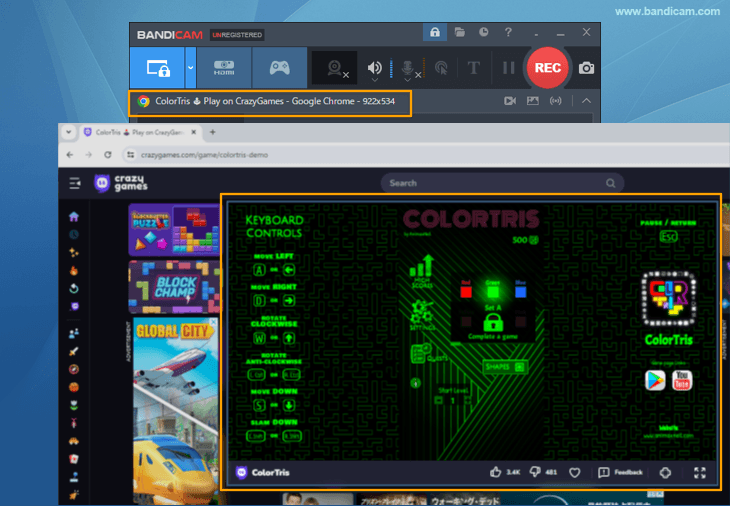The image size is (730, 506).
Task: Open trending flame icon in sidebar
Action: (74, 270)
